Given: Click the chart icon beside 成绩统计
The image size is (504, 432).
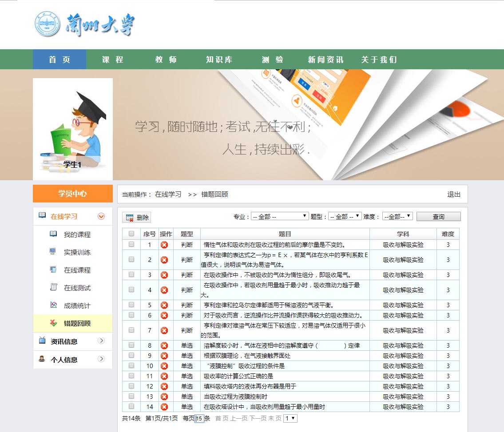Looking at the screenshot, I should click(53, 305).
